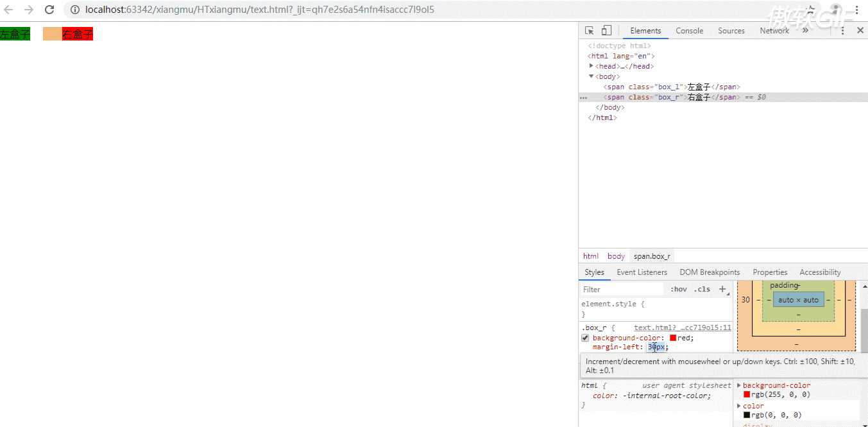Click computed rgb(0, 0, 0) black swatch

click(747, 415)
